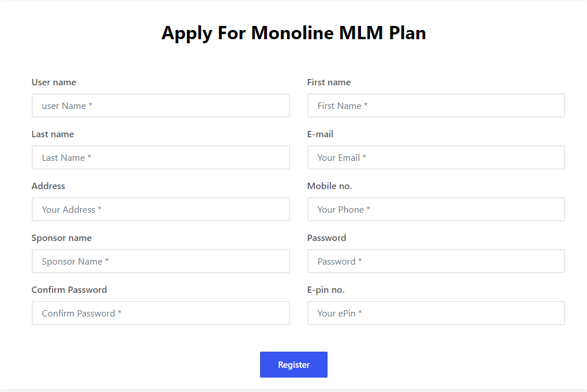This screenshot has height=392, width=587.
Task: Click the "Sponsor name" label
Action: tap(61, 238)
